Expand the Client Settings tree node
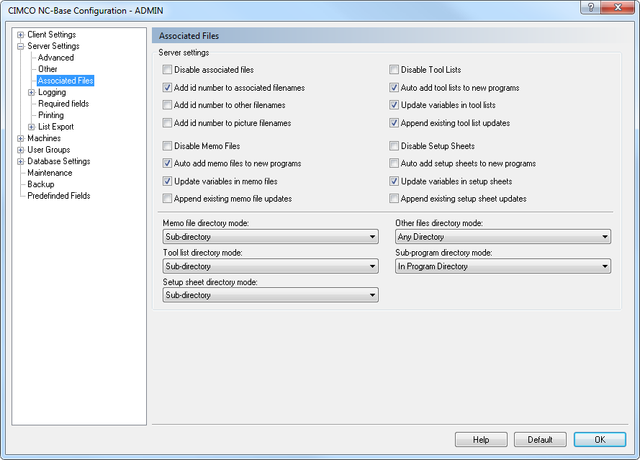This screenshot has height=460, width=640. click(x=20, y=35)
